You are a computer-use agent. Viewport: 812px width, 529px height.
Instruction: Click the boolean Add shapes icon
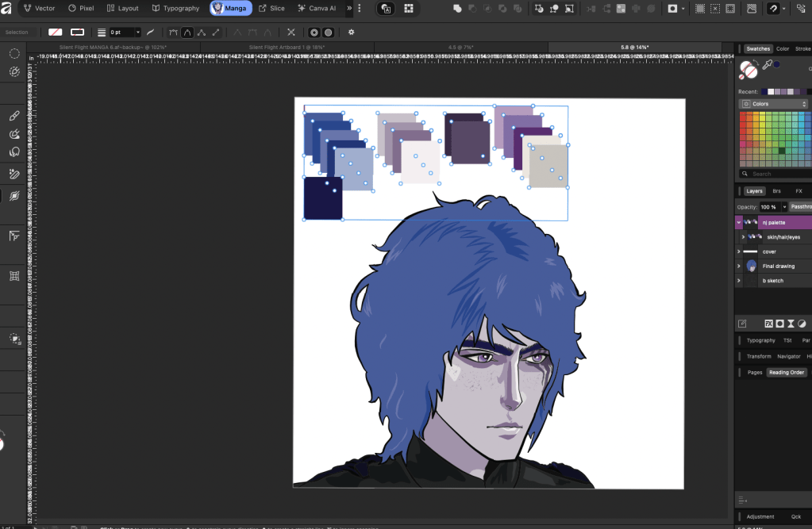(x=458, y=8)
